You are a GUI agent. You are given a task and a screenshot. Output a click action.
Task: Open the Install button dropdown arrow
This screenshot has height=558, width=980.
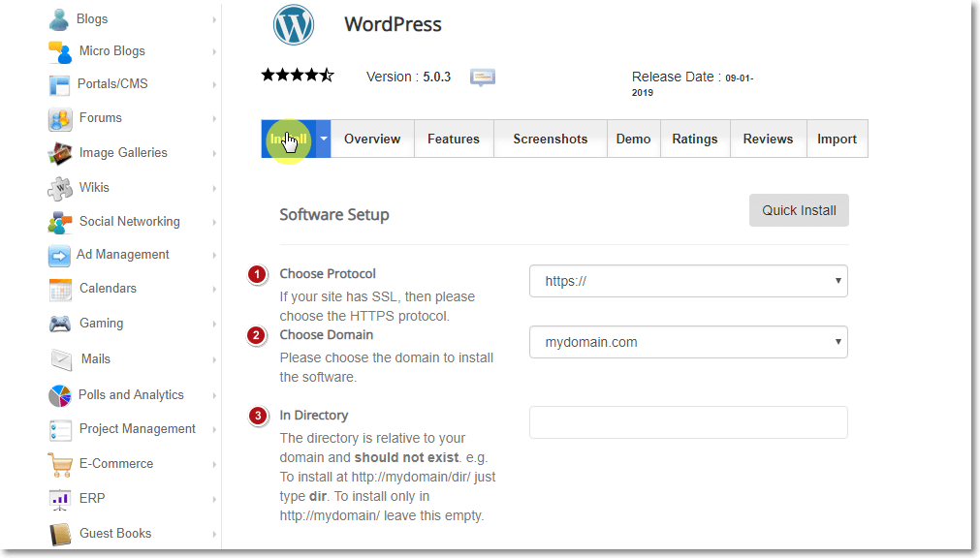pos(323,139)
